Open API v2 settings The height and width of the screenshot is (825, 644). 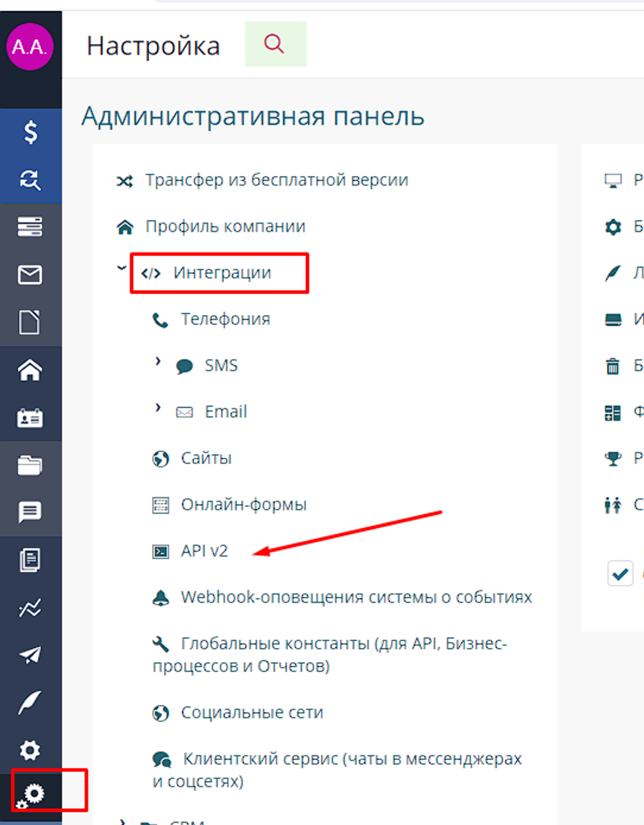[x=204, y=551]
